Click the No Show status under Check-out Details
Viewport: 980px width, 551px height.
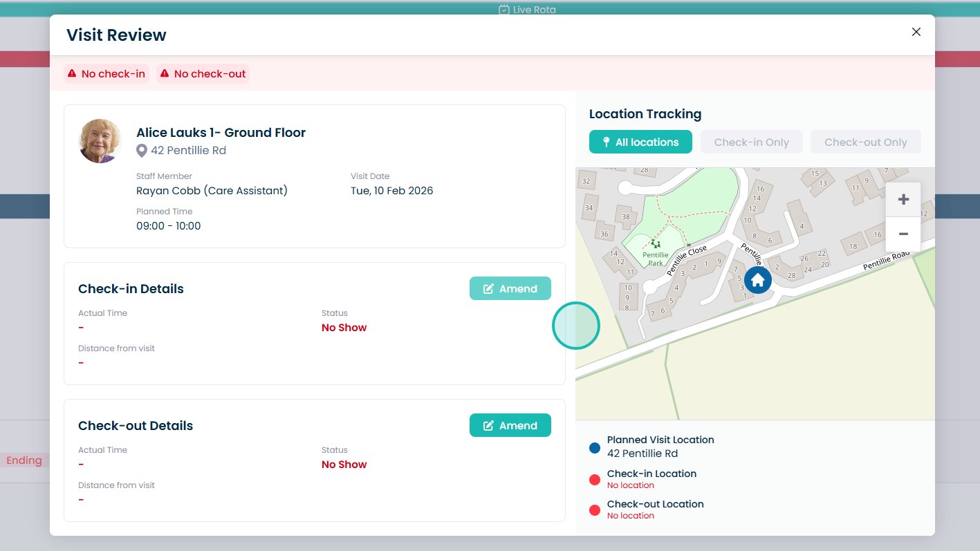click(344, 465)
